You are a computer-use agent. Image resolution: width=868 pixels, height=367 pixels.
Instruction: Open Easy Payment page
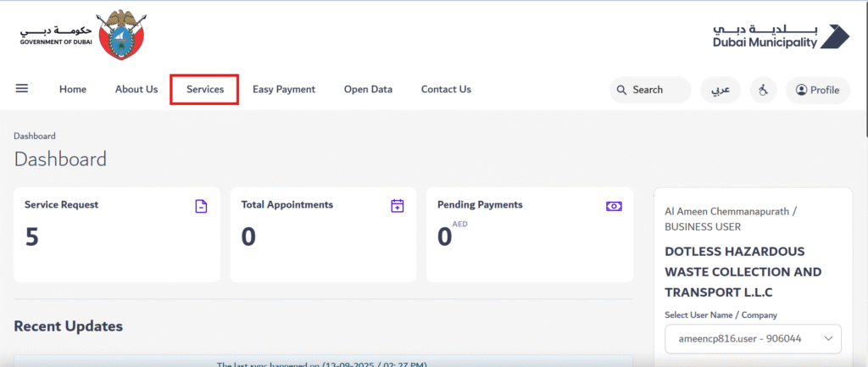click(284, 89)
